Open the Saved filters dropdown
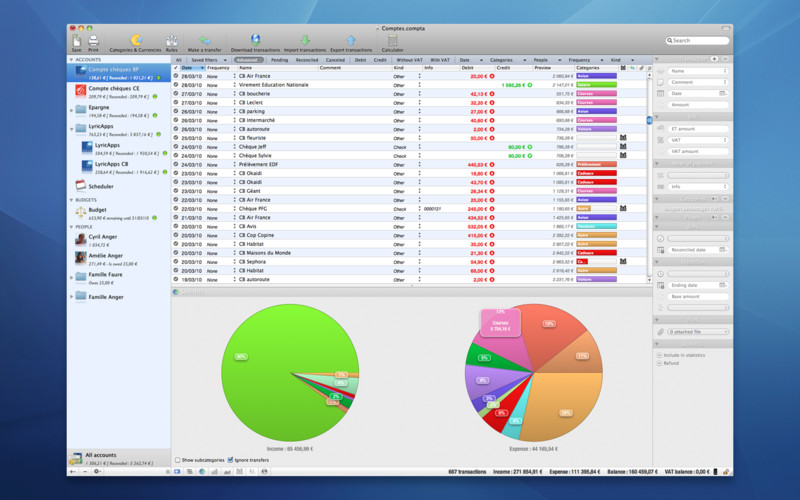800x500 pixels. 208,60
